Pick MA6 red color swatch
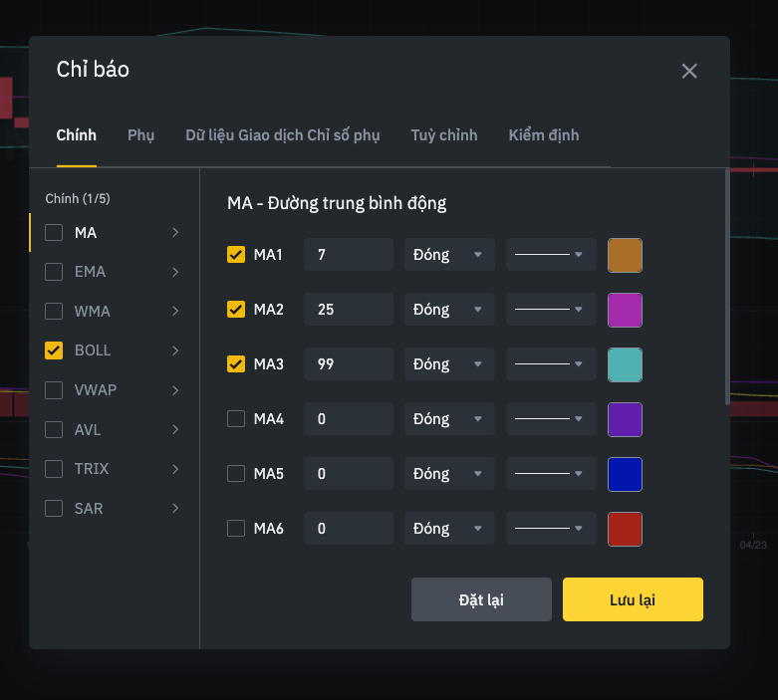 625,529
